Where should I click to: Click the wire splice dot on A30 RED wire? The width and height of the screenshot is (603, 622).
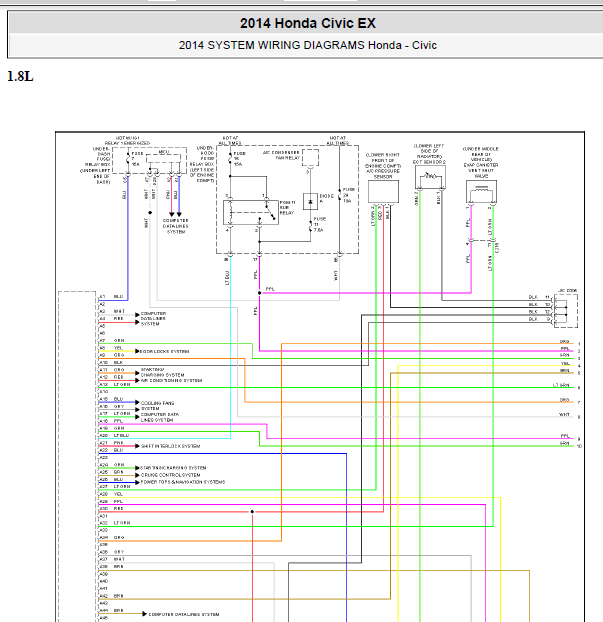(x=252, y=512)
